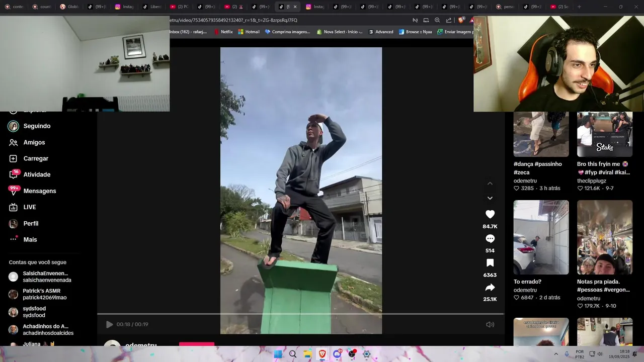Open the Nova Select bookmark
Viewport: 644px width, 362px height.
coord(340,32)
